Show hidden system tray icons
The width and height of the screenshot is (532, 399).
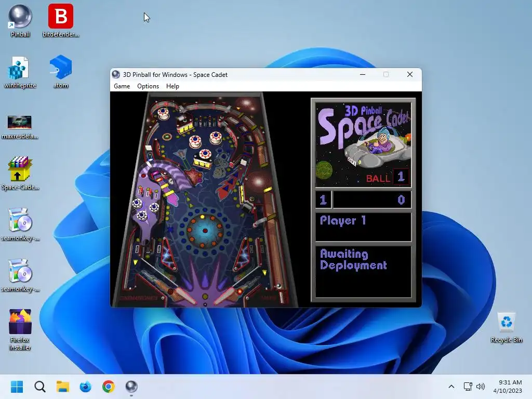[x=451, y=387]
